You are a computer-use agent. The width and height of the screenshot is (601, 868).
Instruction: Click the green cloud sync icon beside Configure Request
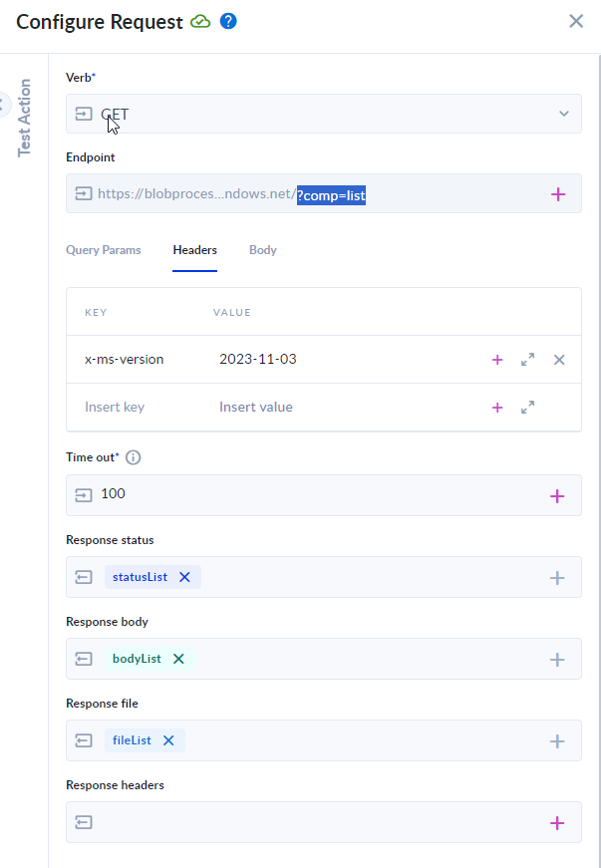click(199, 21)
